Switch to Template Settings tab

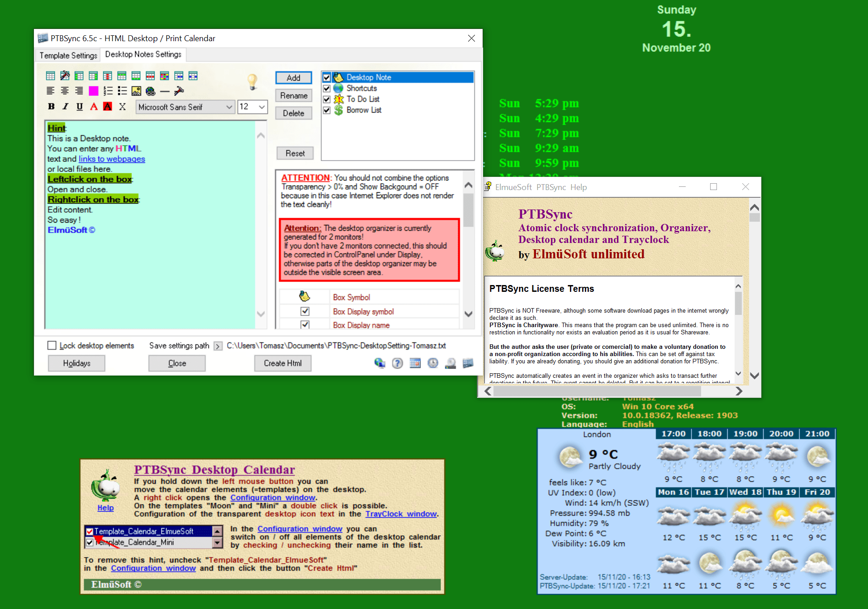coord(68,55)
